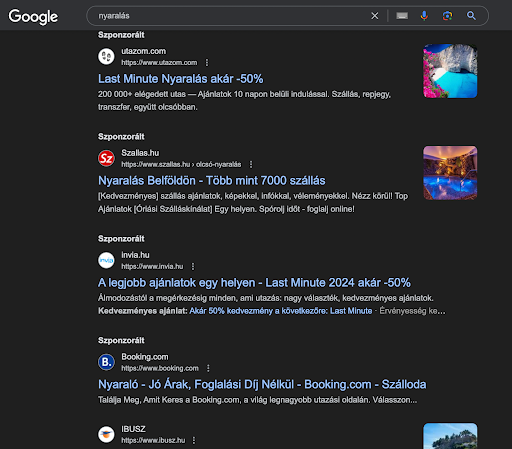Image resolution: width=512 pixels, height=449 pixels.
Task: Click the Szallas.hu red Sz favicon
Action: pos(106,158)
